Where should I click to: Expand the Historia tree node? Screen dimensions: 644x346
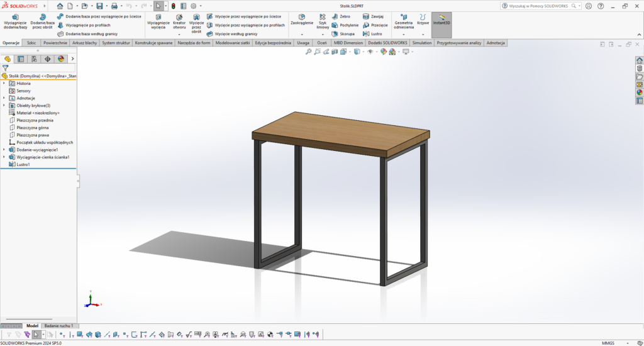4,83
